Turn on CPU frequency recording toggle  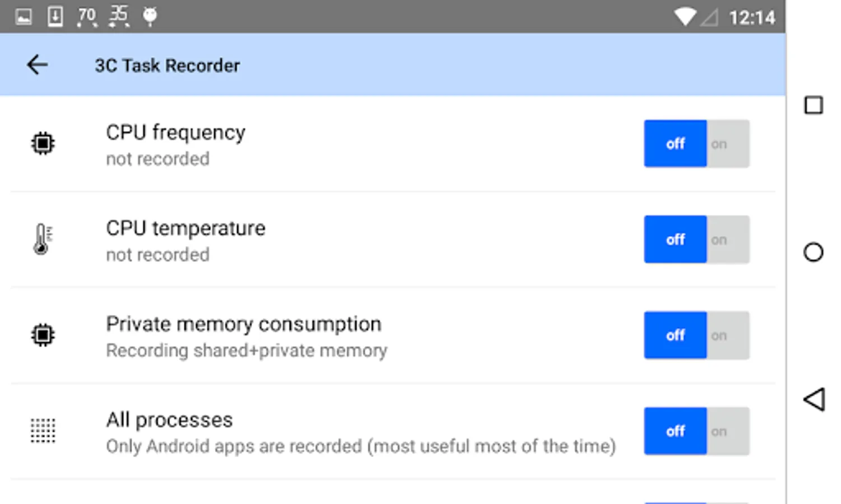(x=727, y=144)
